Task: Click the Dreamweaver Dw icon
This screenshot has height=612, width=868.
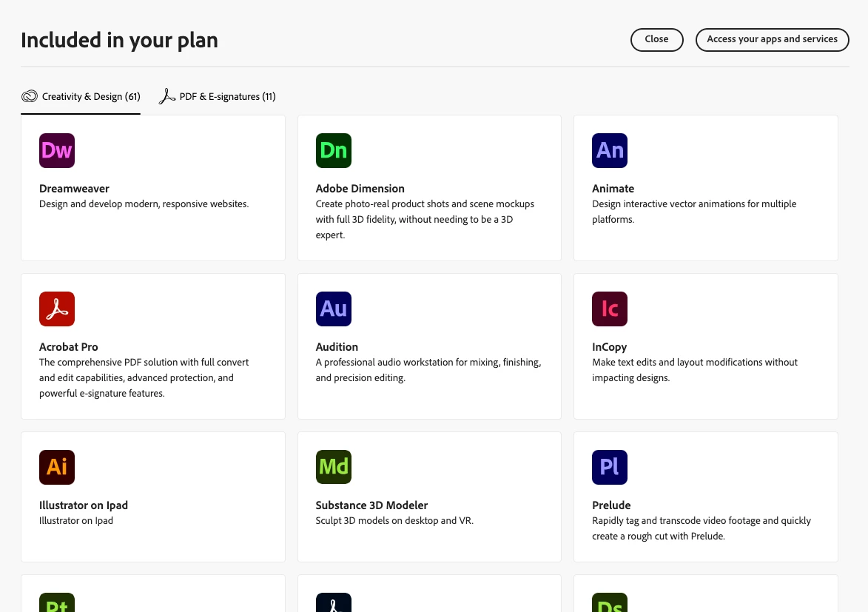Action: (x=57, y=151)
